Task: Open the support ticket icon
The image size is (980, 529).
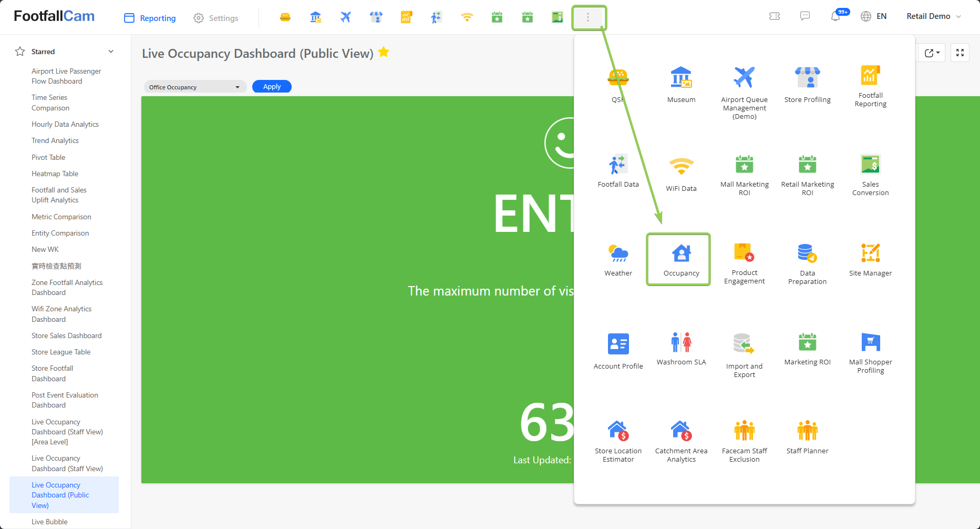Action: pyautogui.click(x=775, y=16)
